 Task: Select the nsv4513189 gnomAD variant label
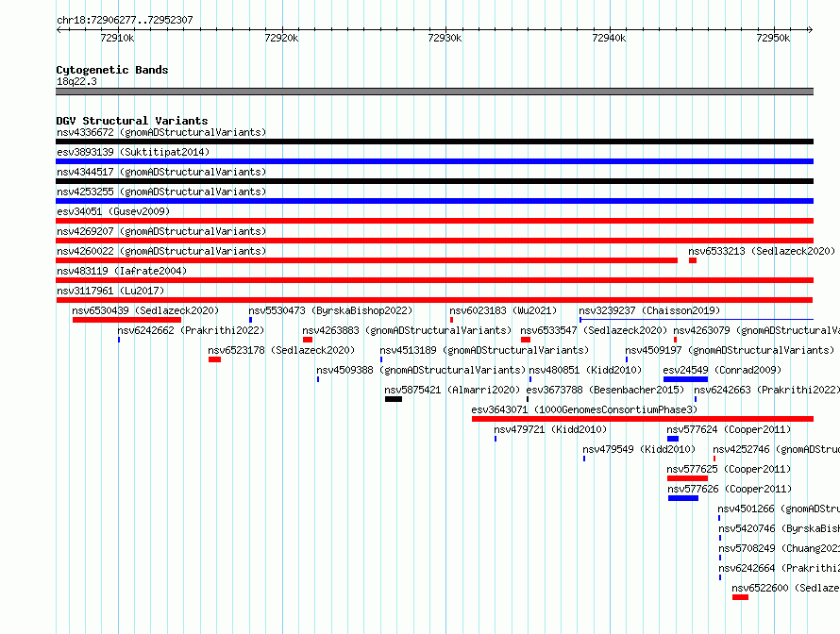(x=484, y=350)
